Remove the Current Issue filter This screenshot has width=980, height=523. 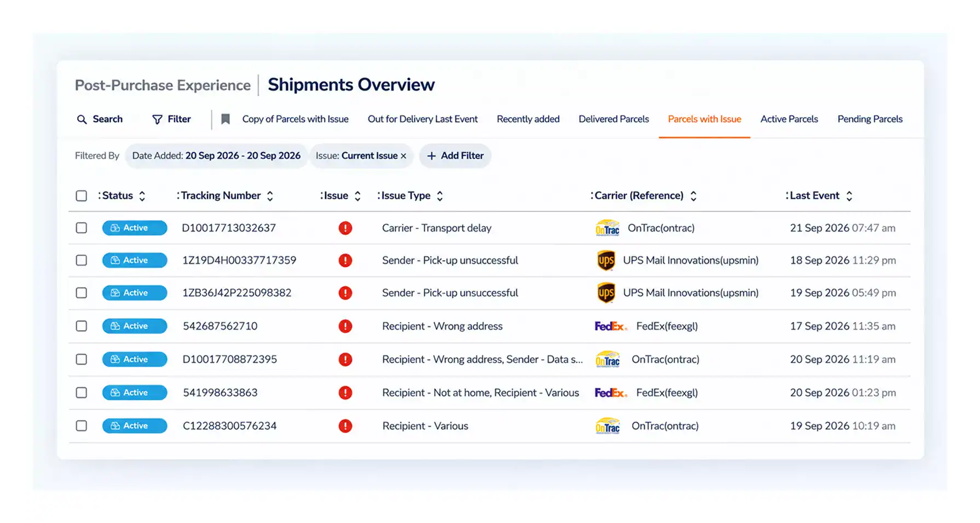(403, 156)
